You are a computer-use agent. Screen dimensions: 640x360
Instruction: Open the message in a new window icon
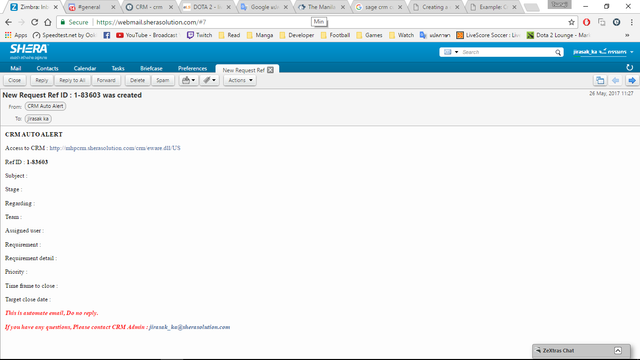tap(600, 80)
